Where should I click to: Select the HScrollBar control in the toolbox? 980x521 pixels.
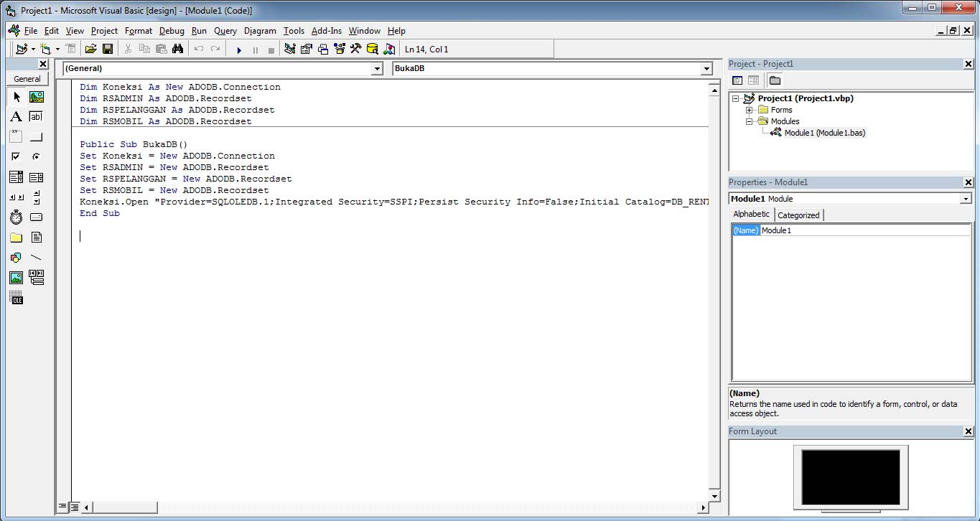point(17,197)
